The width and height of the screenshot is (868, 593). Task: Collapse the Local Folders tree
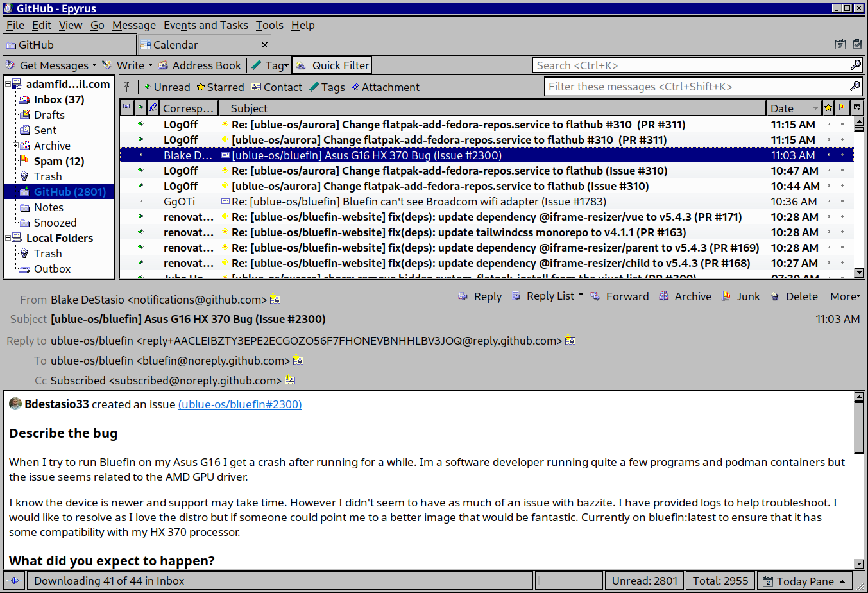[8, 238]
